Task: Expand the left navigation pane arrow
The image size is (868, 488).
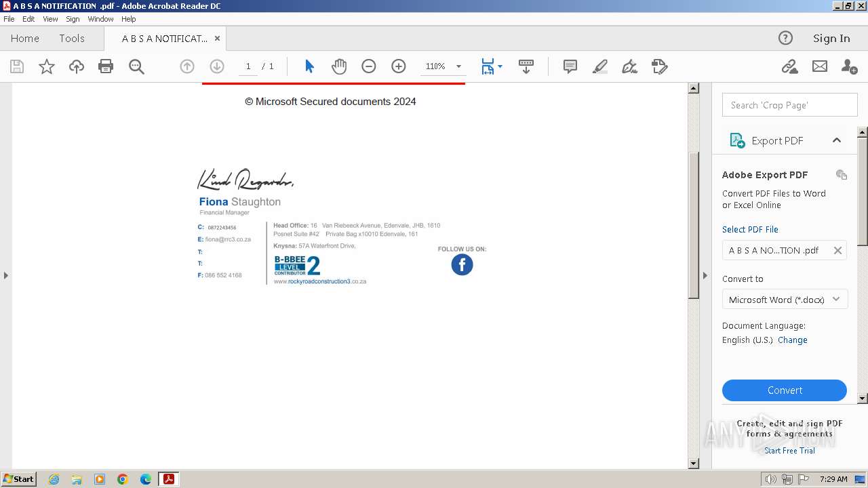Action: 6,275
